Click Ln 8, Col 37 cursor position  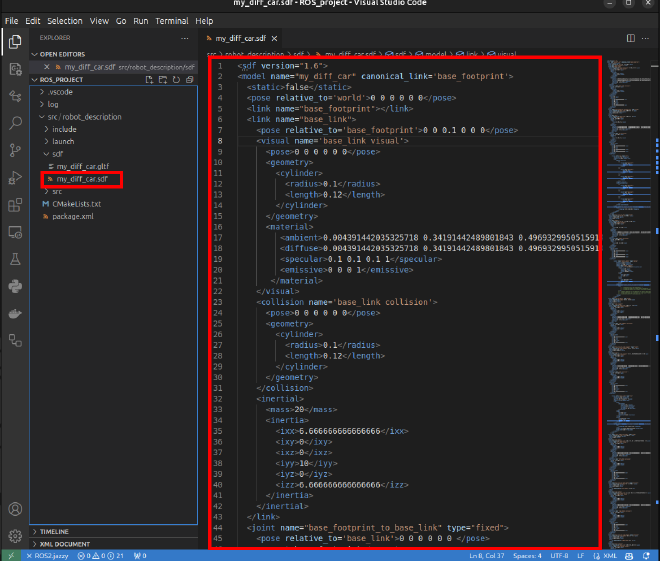coord(487,556)
